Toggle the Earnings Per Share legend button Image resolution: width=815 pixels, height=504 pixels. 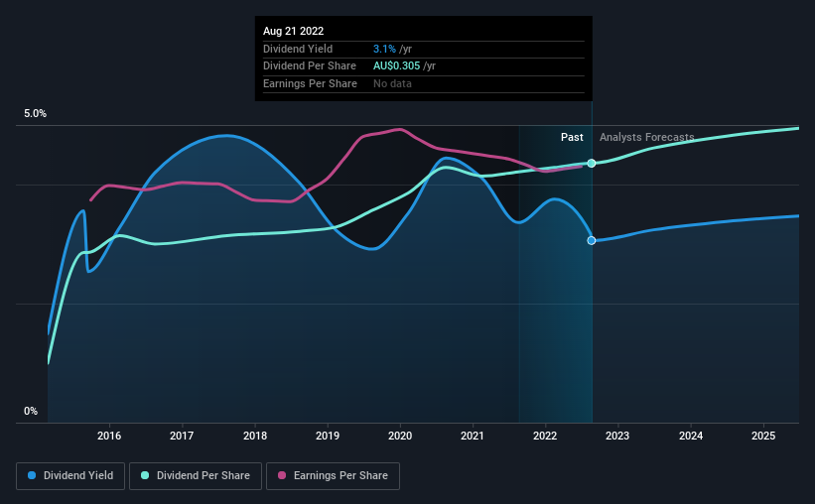tap(333, 476)
